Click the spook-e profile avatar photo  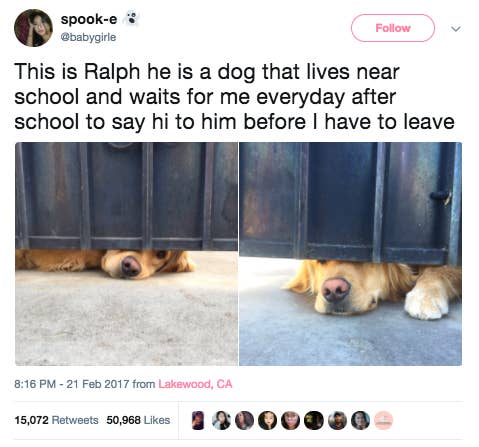[x=33, y=28]
